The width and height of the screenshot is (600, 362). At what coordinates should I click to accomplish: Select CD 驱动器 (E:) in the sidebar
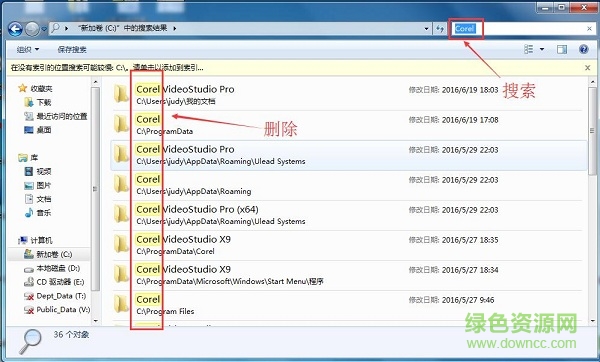coord(60,282)
